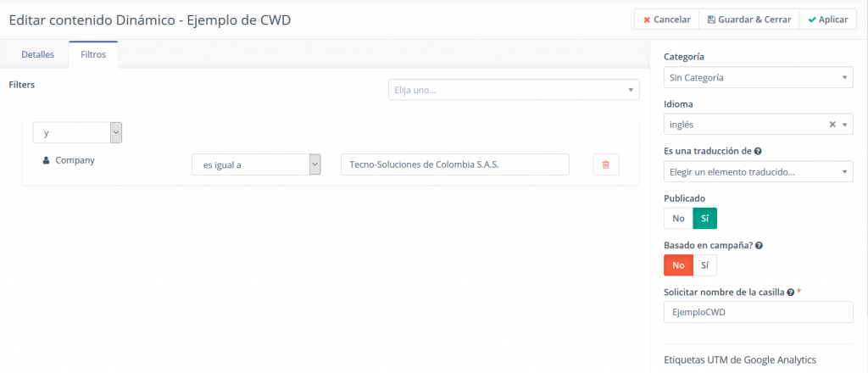Open the 'Elija uno...' filter dropdown
The height and width of the screenshot is (373, 868).
coord(514,89)
